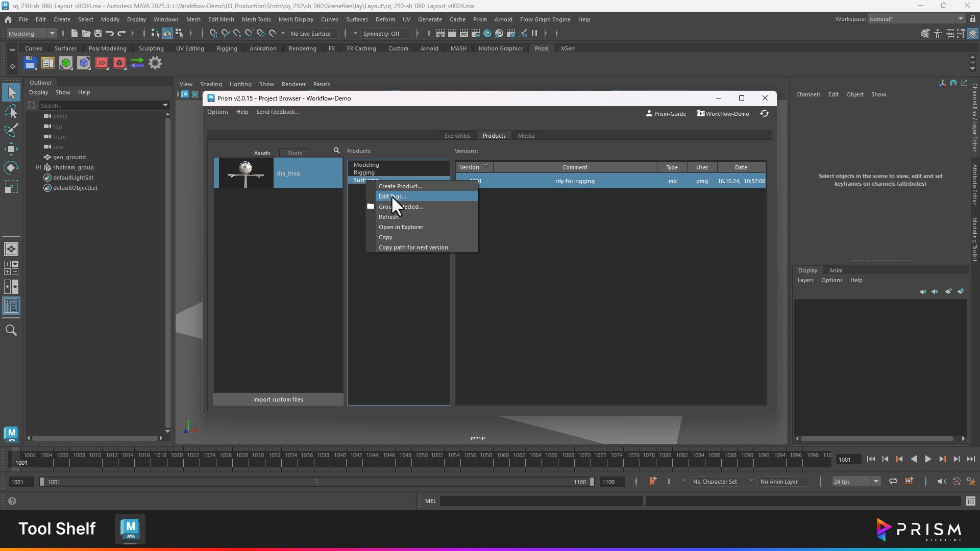
Task: Select the cha_thep asset thumbnail
Action: pyautogui.click(x=246, y=173)
